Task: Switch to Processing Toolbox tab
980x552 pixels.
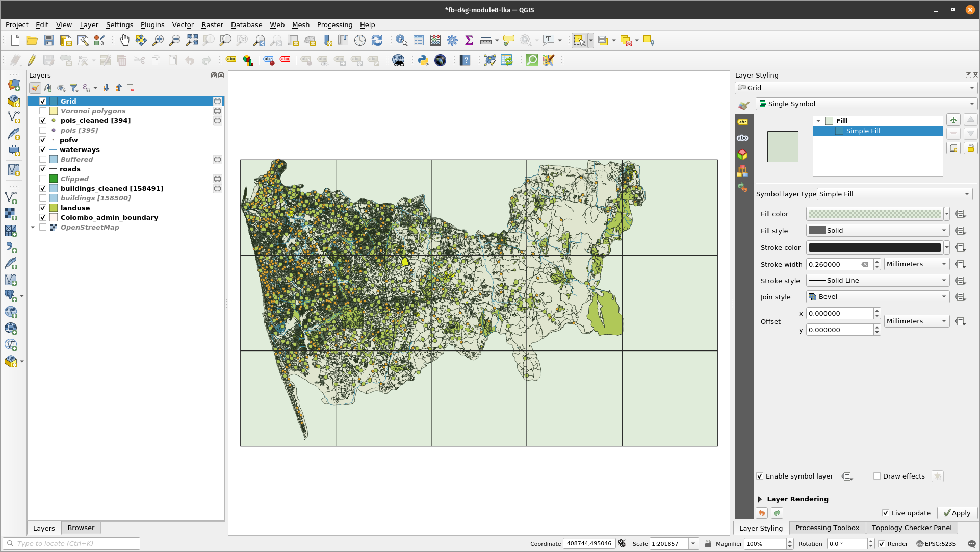Action: [827, 528]
